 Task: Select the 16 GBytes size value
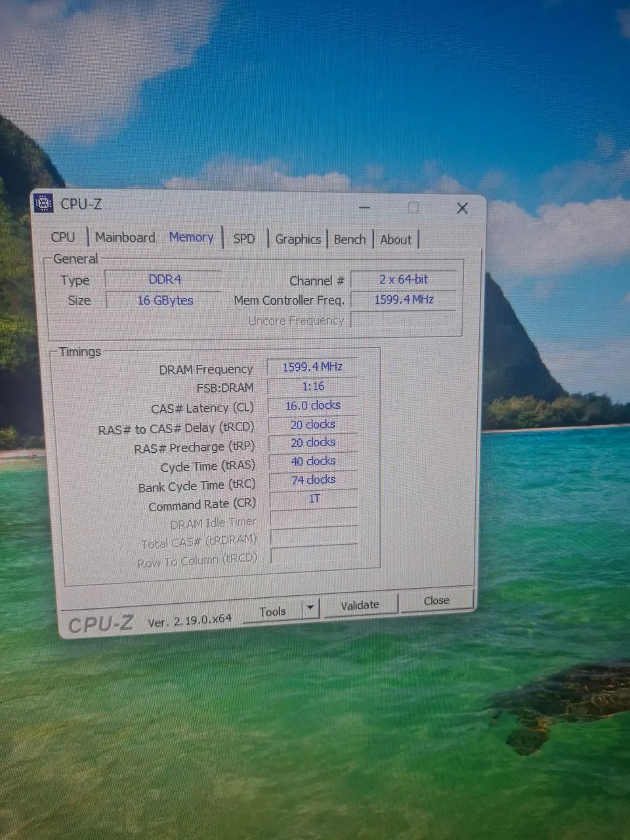pyautogui.click(x=165, y=300)
